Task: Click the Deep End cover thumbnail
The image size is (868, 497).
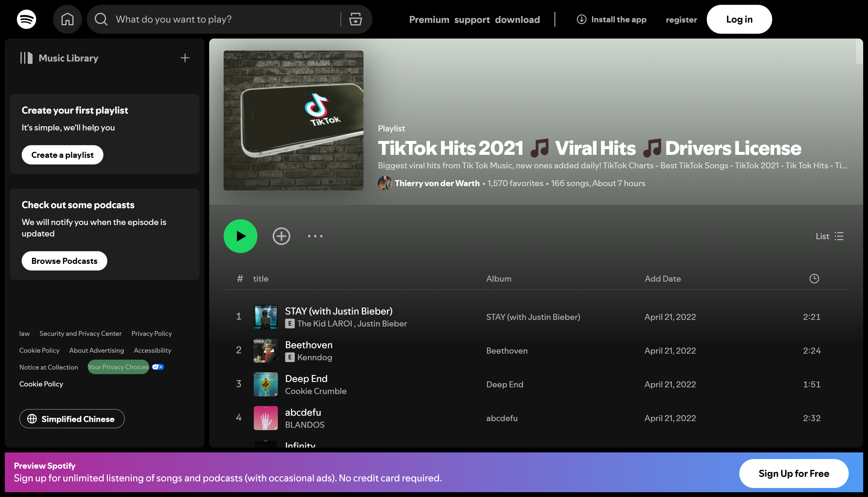Action: tap(266, 384)
